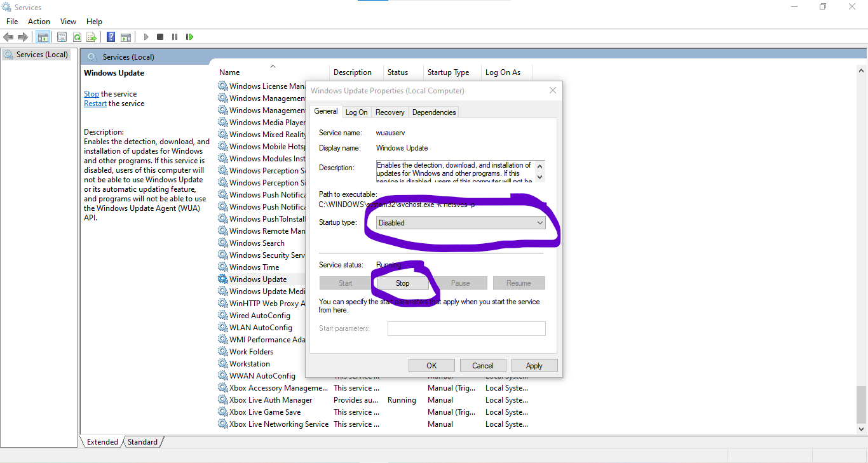Select the circled Stop button in the dialog
The width and height of the screenshot is (868, 463).
402,283
